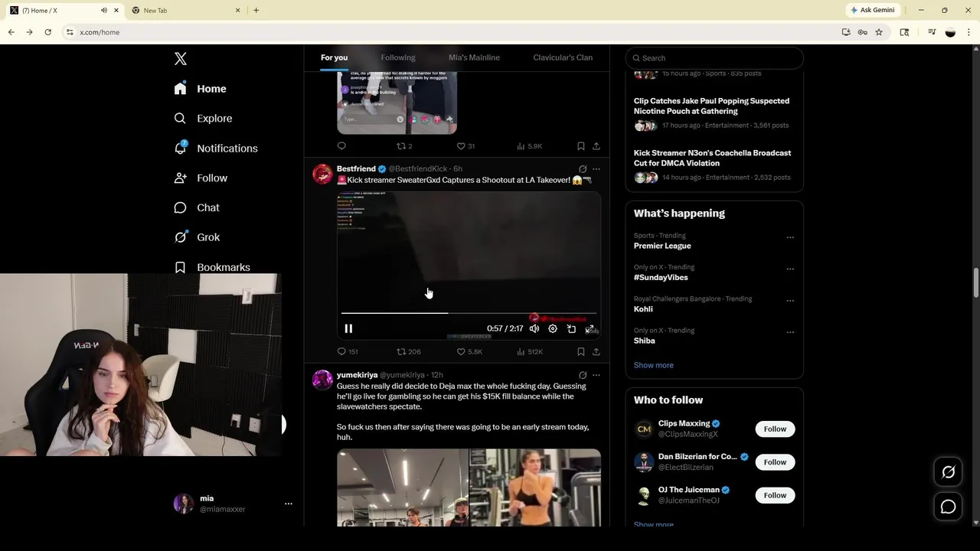
Task: View analytics of the Bestfriend post (512K views)
Action: coord(530,352)
